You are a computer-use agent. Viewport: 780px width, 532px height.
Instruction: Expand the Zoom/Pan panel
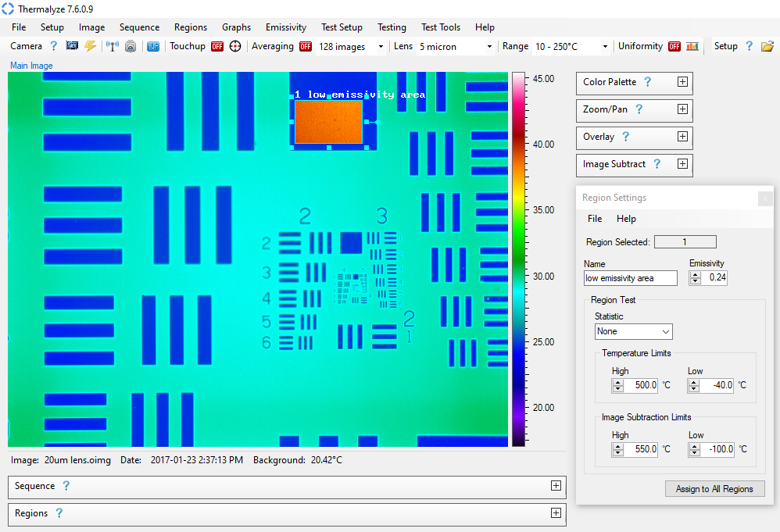(682, 109)
